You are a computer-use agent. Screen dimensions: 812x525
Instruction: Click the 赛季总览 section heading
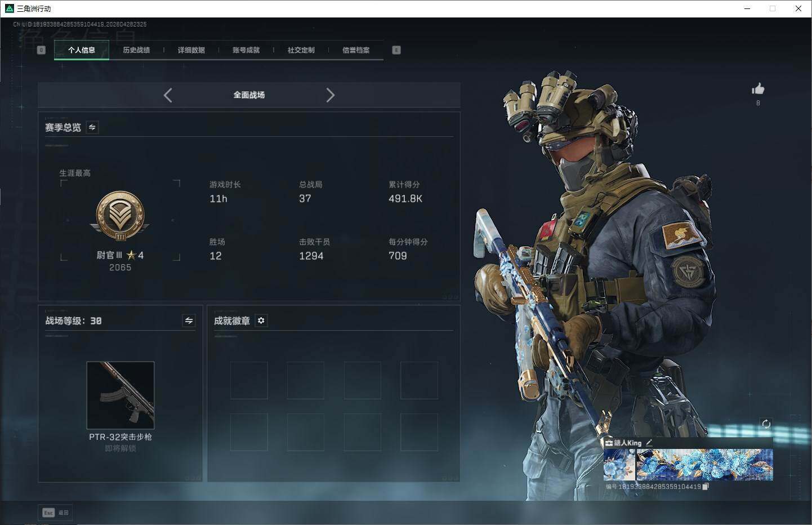pos(63,128)
